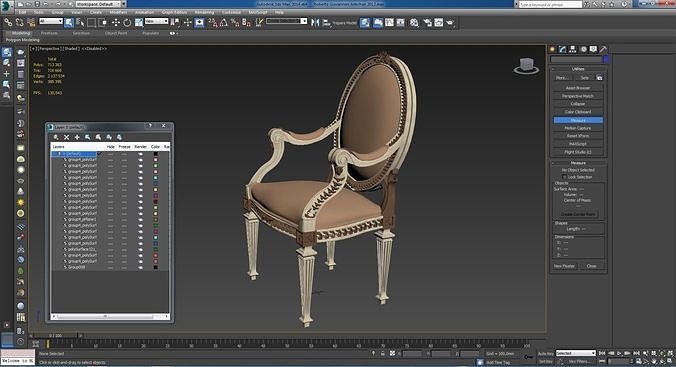
Task: Click the Unlink Selection tool
Action: [x=19, y=22]
